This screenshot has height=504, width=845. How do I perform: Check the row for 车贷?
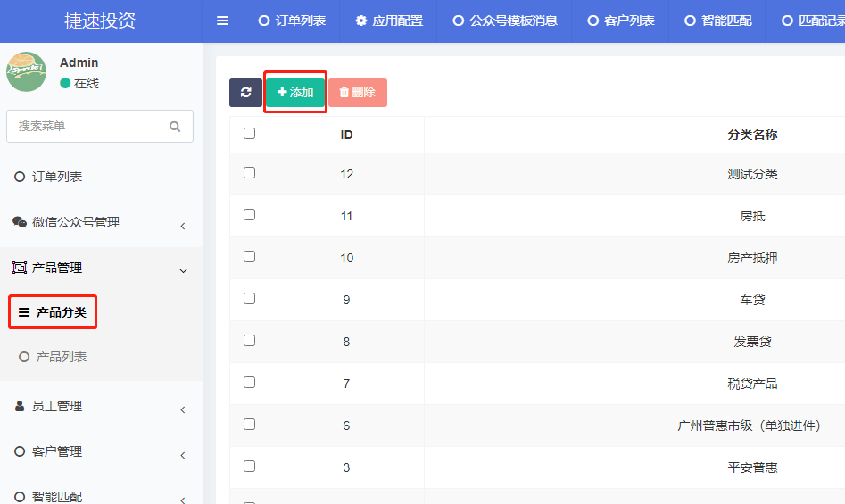pos(249,299)
